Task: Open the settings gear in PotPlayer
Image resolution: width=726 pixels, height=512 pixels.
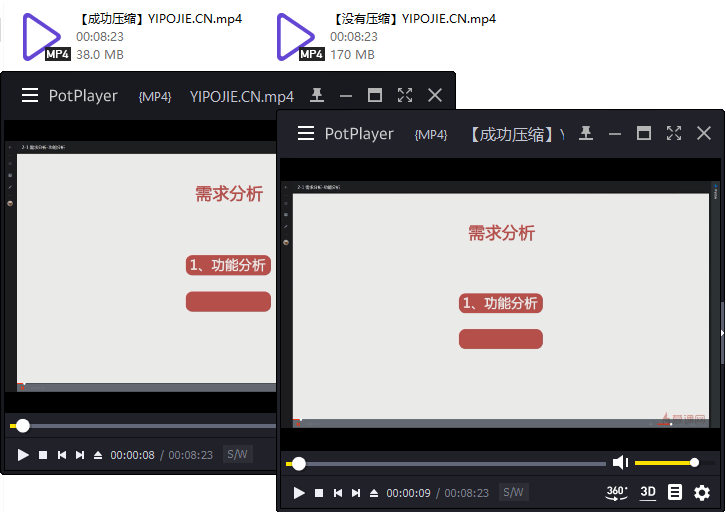Action: 702,492
